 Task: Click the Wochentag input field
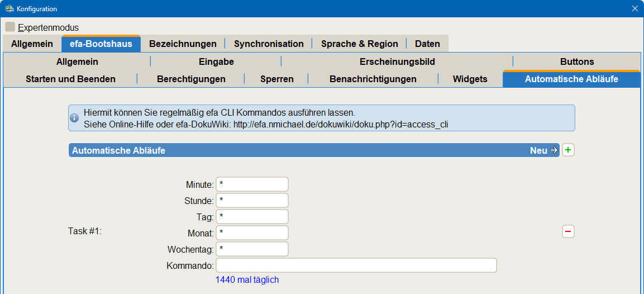pos(252,249)
